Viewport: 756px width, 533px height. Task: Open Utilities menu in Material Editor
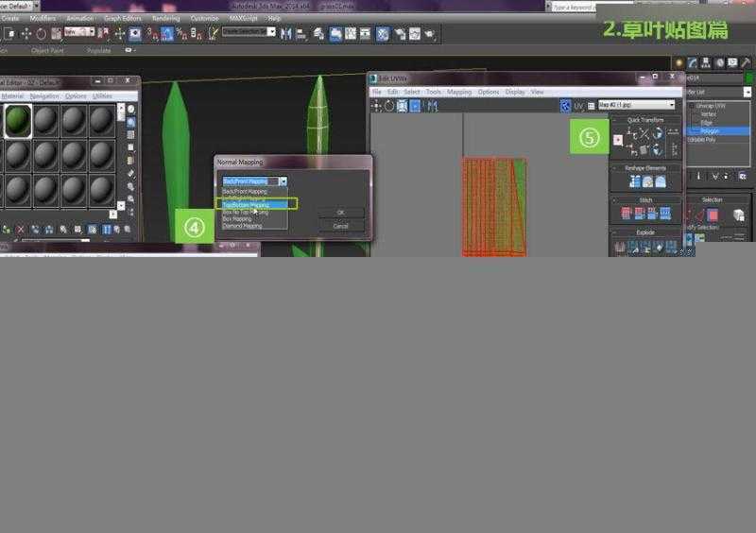pos(102,96)
